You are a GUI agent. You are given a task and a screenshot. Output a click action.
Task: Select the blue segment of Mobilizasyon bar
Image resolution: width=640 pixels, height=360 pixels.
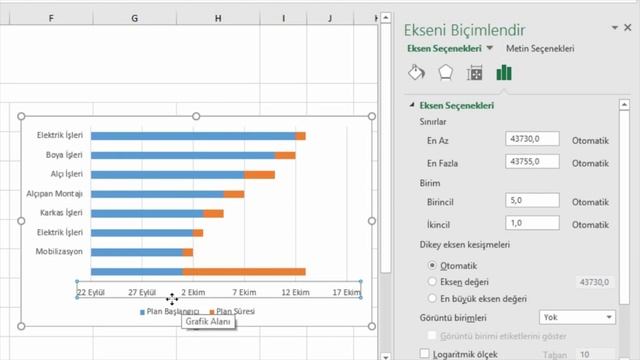(137, 252)
